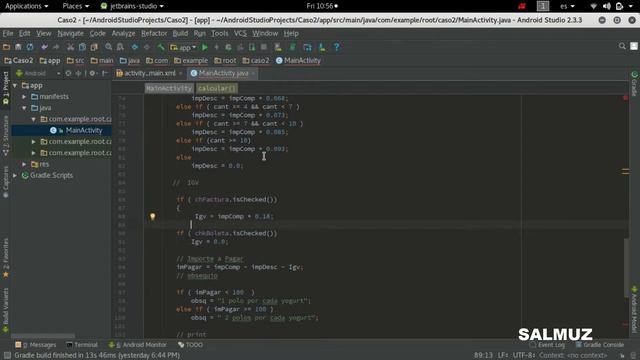Image resolution: width=640 pixels, height=360 pixels.
Task: Collapse the app module tree node
Action: [x=15, y=86]
